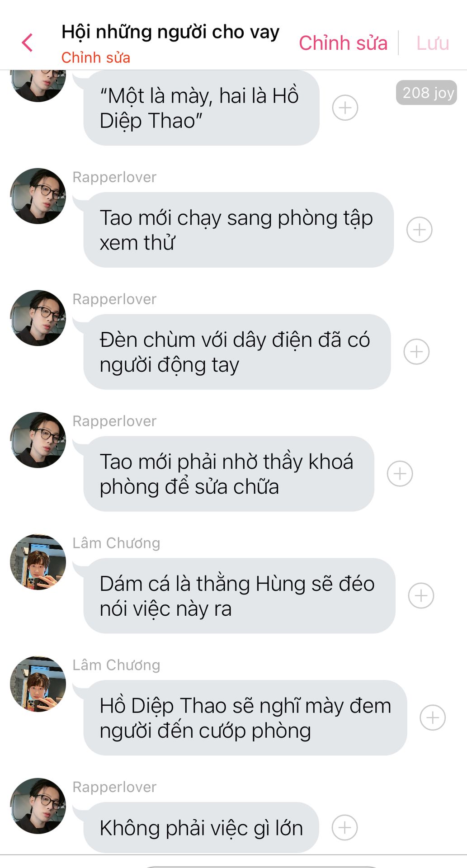Tap sender name Lâm Chương above cướp phòng message
Viewport: 467px width, 868px height.
(x=116, y=665)
